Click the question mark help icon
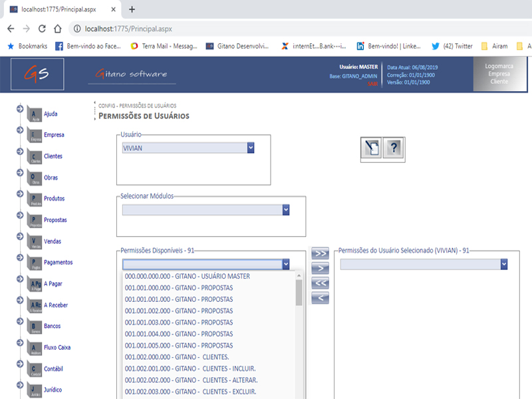The image size is (532, 399). click(x=394, y=149)
